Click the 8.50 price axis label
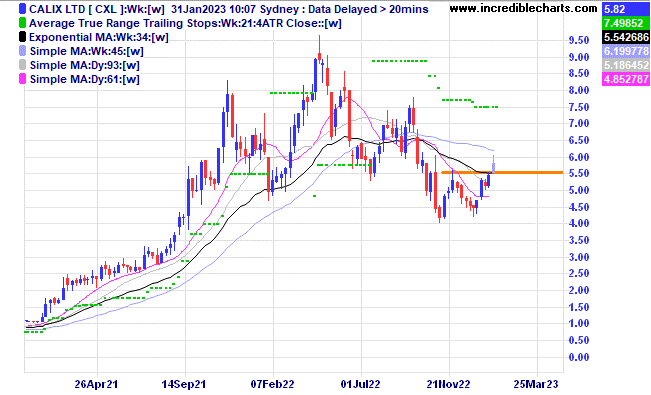Viewport: 651px width, 395px height. pos(579,74)
